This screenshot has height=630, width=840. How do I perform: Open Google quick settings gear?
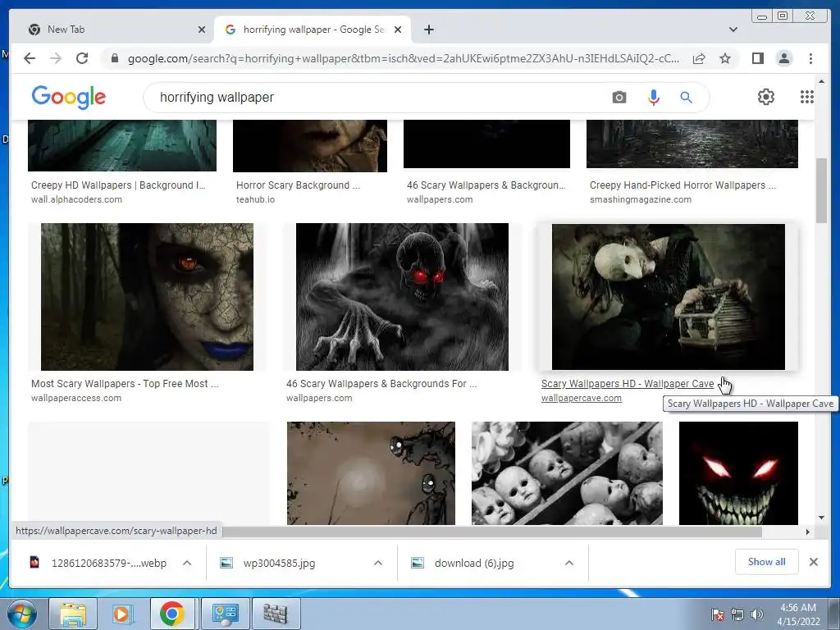[x=766, y=97]
